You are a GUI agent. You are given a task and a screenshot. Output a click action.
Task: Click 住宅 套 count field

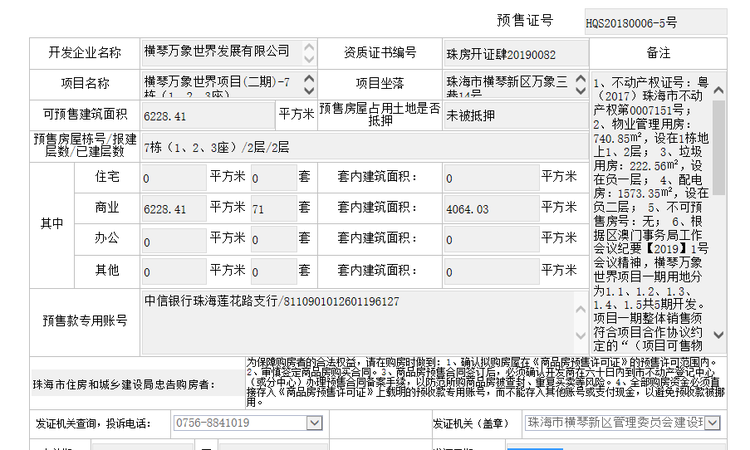coord(274,178)
